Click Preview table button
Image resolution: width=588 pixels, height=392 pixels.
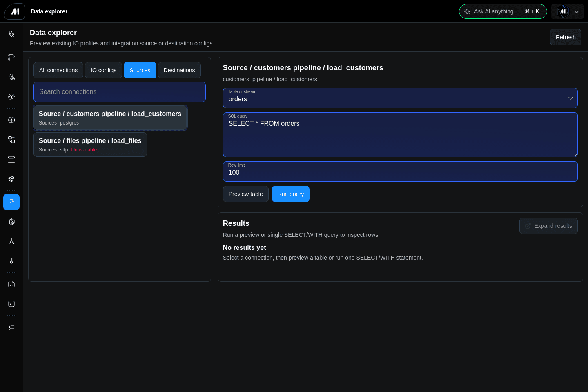tap(246, 194)
